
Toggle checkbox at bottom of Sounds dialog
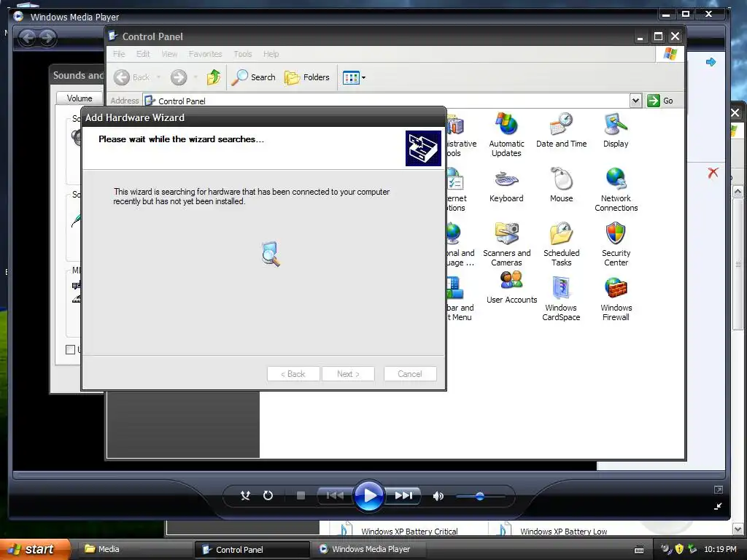[71, 349]
